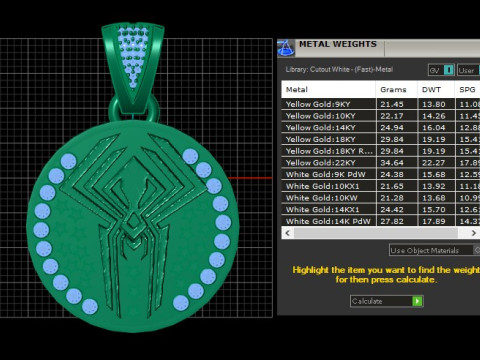
Task: Select the Yellow Gold:18KY R... row
Action: coord(381,151)
